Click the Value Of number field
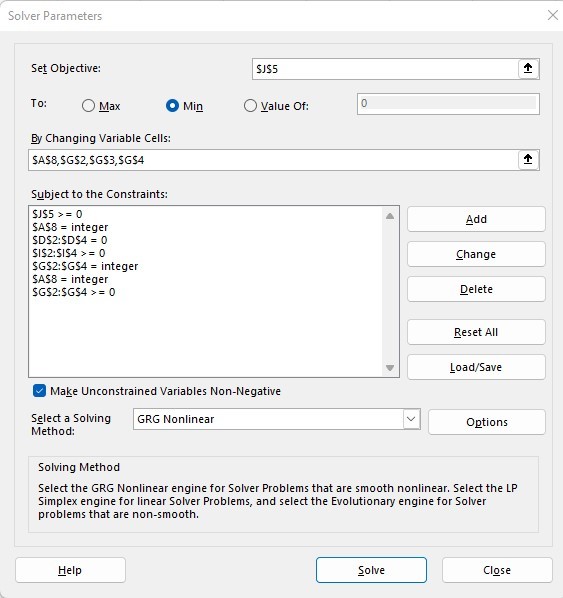563x598 pixels. [448, 104]
